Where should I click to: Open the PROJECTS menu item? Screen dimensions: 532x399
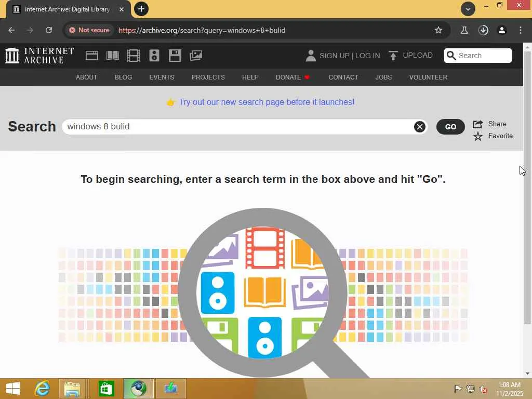click(208, 77)
